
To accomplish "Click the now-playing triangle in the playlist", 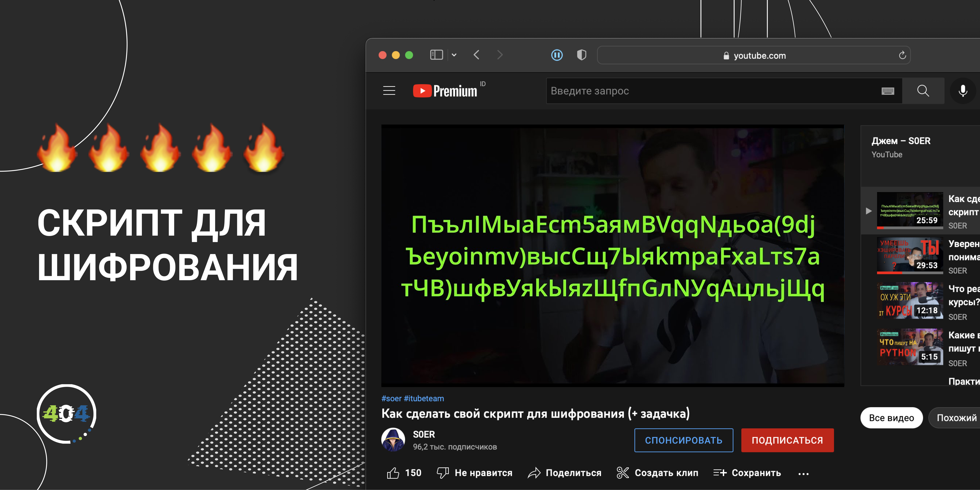I will [869, 211].
